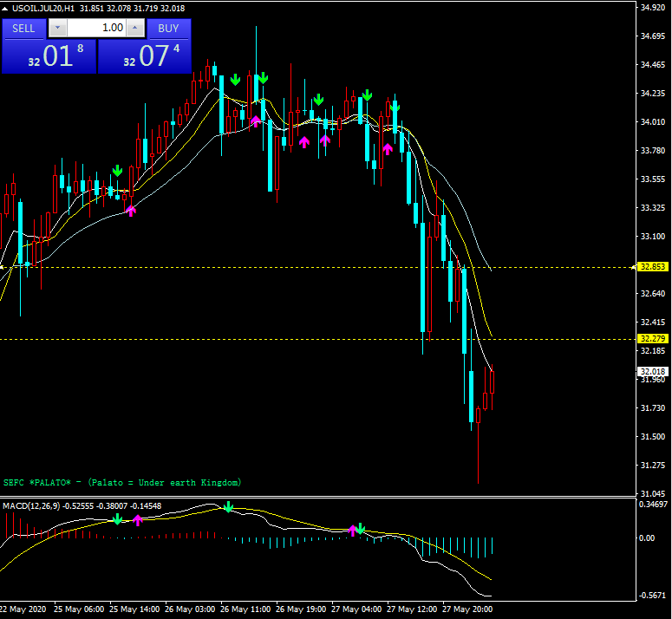Select the rightmost green down arrow on price chart
Viewport: 672px width, 619px height.
(395, 107)
